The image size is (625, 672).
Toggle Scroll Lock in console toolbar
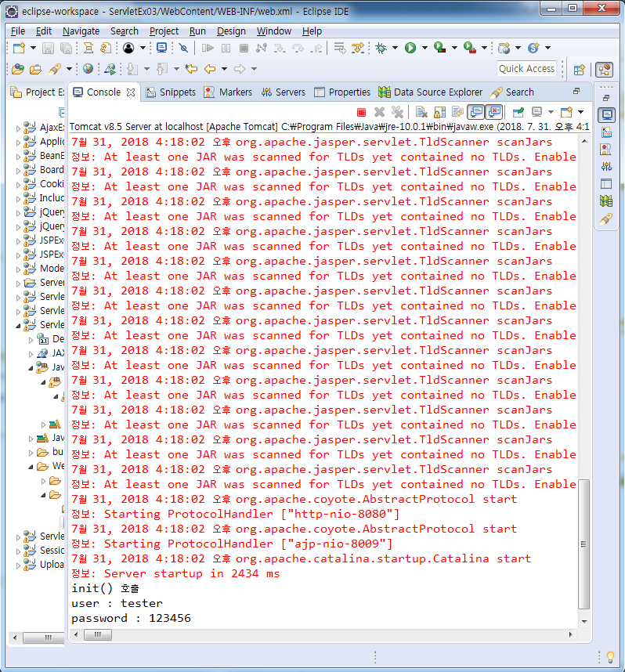click(x=440, y=112)
